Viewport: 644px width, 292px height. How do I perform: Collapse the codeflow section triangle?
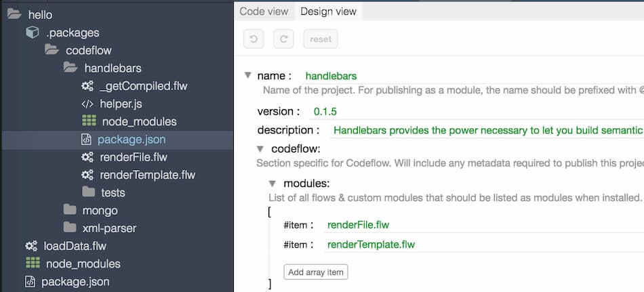pos(260,148)
